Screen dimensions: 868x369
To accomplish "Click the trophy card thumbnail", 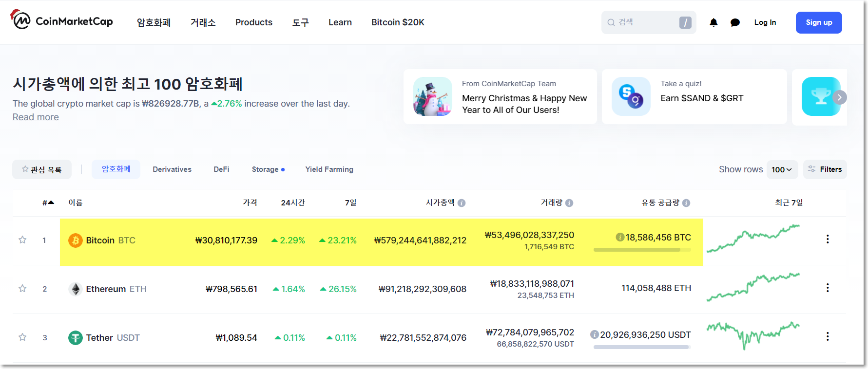I will pyautogui.click(x=821, y=96).
